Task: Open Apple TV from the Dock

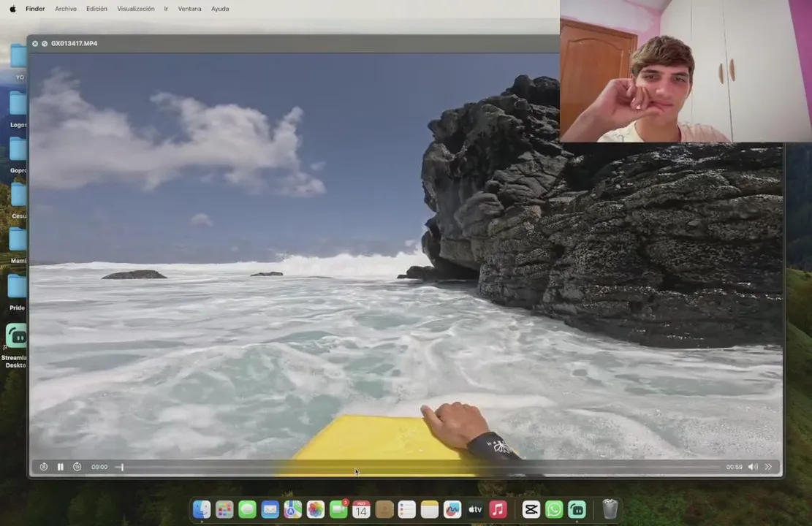Action: (x=475, y=510)
